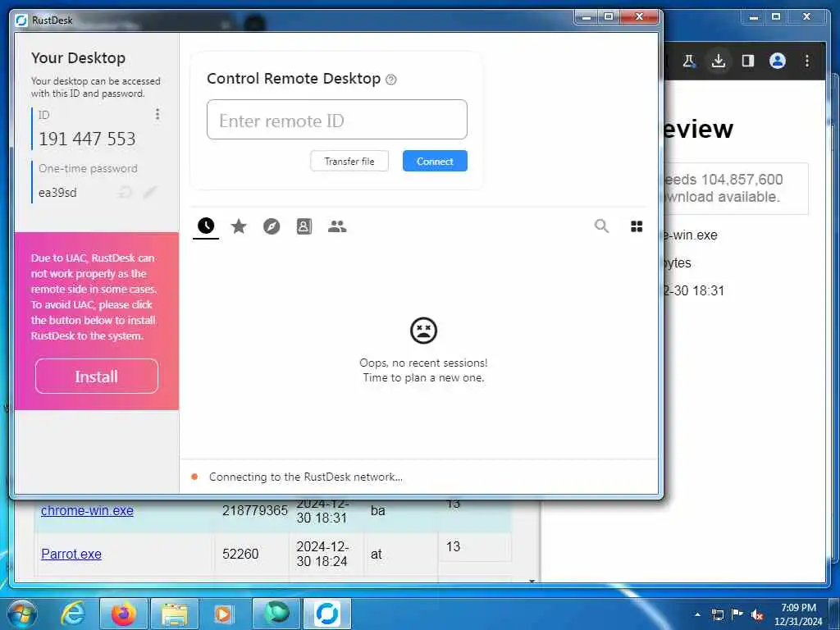The height and width of the screenshot is (630, 840).
Task: Click the network tray icon
Action: 717,614
